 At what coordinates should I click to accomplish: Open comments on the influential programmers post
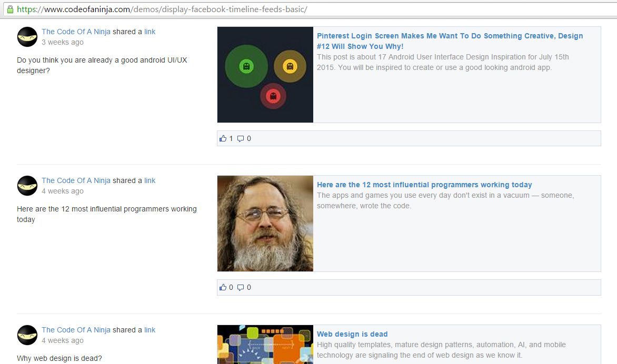click(240, 287)
